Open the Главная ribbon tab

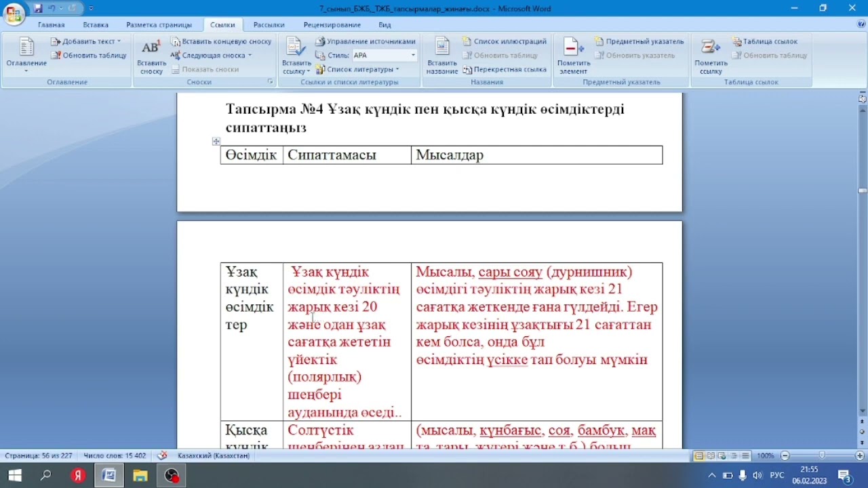(52, 25)
